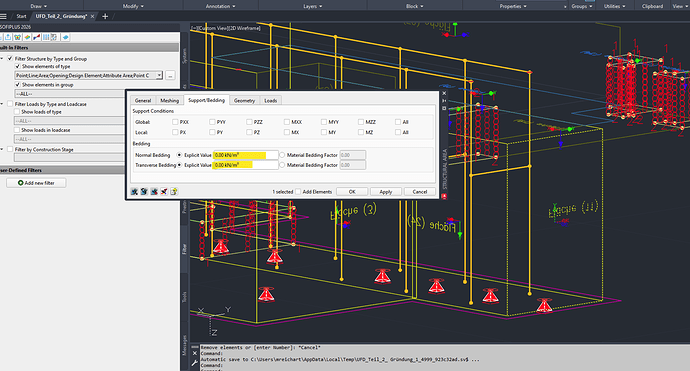Select Normal Bedding Material Bedding Factor radio
This screenshot has width=690, height=371.
(x=282, y=155)
